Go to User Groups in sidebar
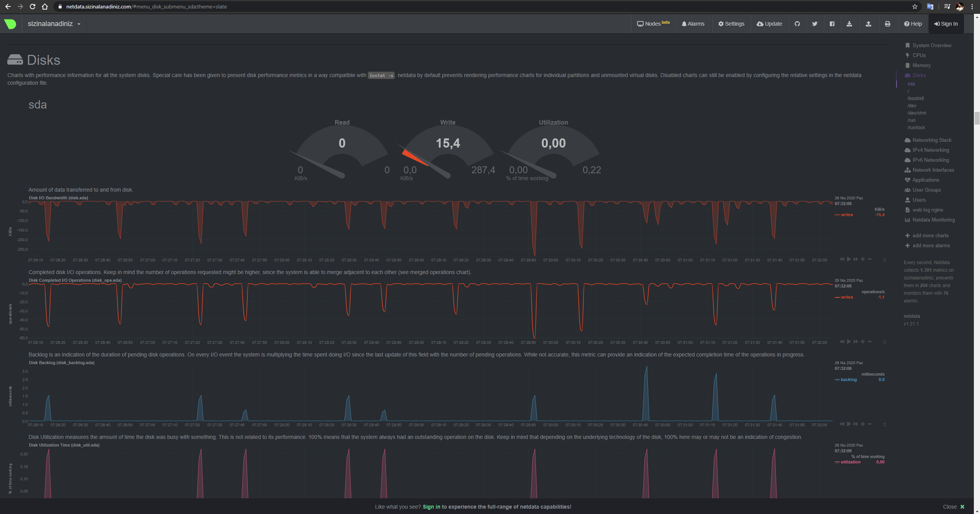The image size is (980, 514). pos(926,190)
